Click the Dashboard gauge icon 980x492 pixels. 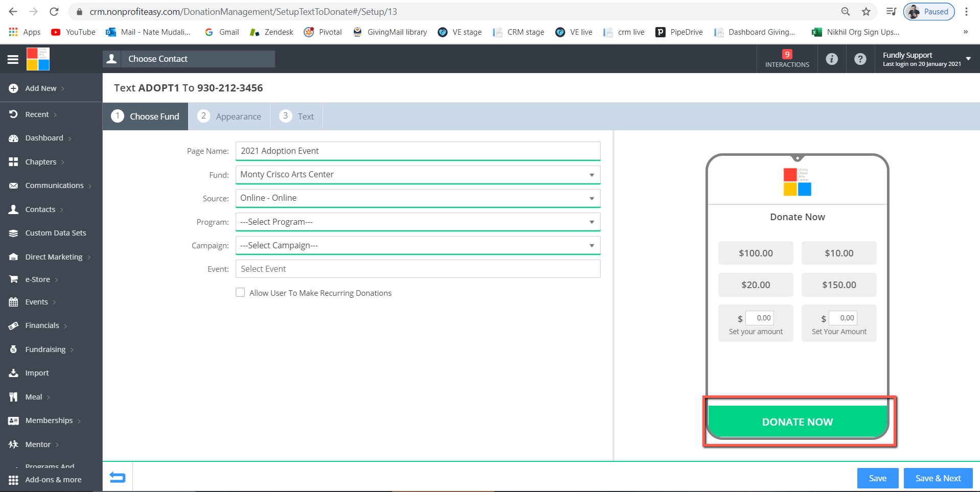[13, 138]
